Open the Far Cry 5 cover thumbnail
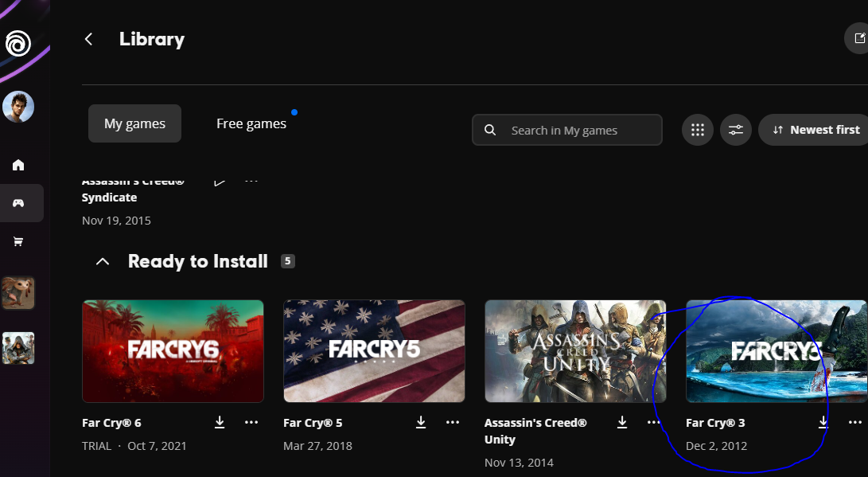This screenshot has width=868, height=477. 374,351
